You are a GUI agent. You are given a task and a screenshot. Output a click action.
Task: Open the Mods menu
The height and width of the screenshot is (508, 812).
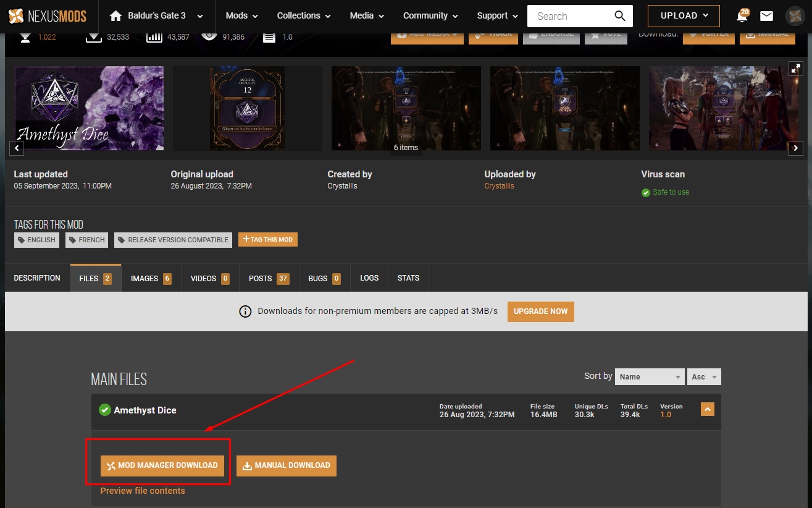click(x=242, y=15)
